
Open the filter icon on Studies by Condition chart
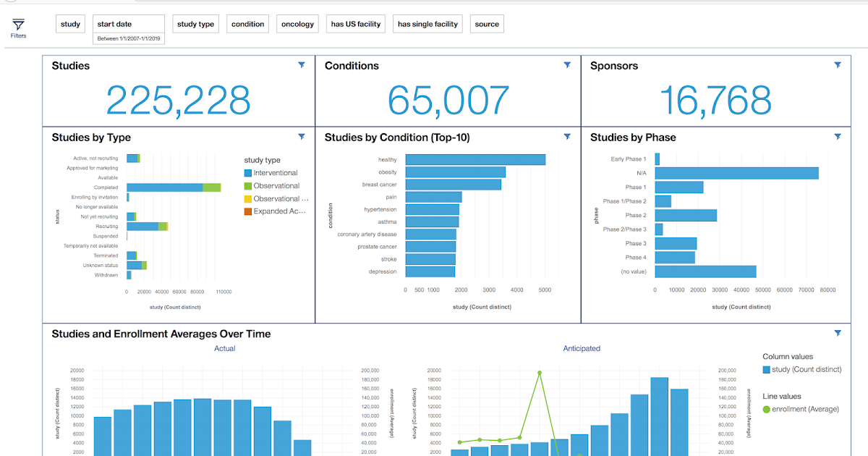(x=566, y=136)
